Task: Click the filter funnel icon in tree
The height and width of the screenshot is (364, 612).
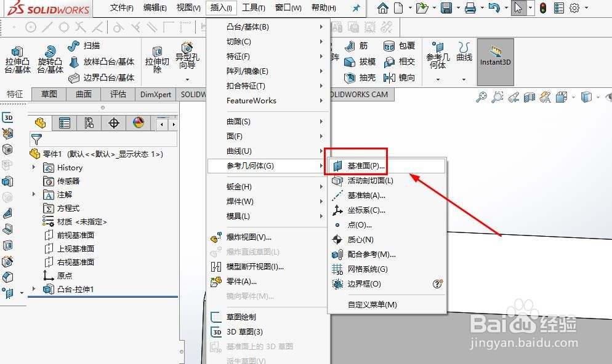Action: click(x=36, y=139)
